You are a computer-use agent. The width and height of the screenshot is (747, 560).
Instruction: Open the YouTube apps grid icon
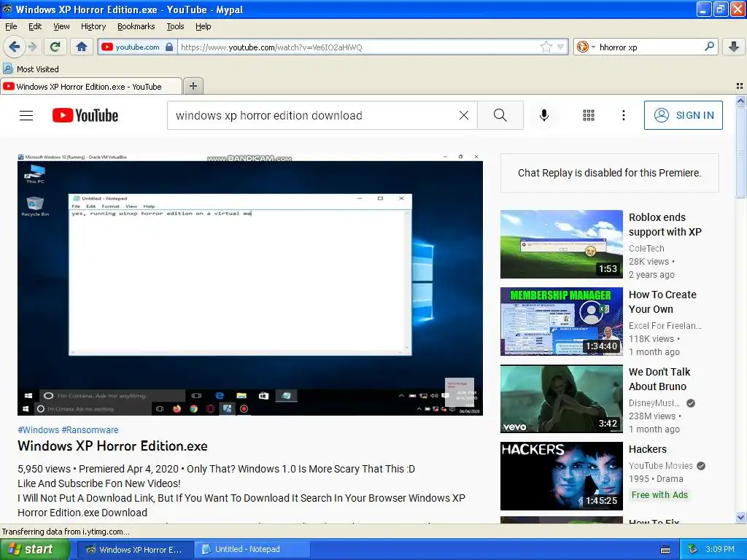[x=589, y=115]
